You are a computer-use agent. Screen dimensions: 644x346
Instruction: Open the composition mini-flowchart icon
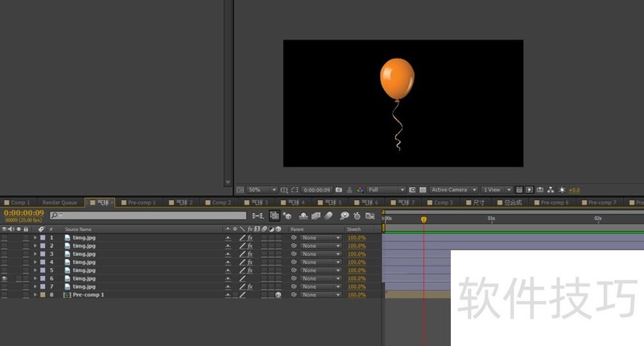click(x=258, y=216)
